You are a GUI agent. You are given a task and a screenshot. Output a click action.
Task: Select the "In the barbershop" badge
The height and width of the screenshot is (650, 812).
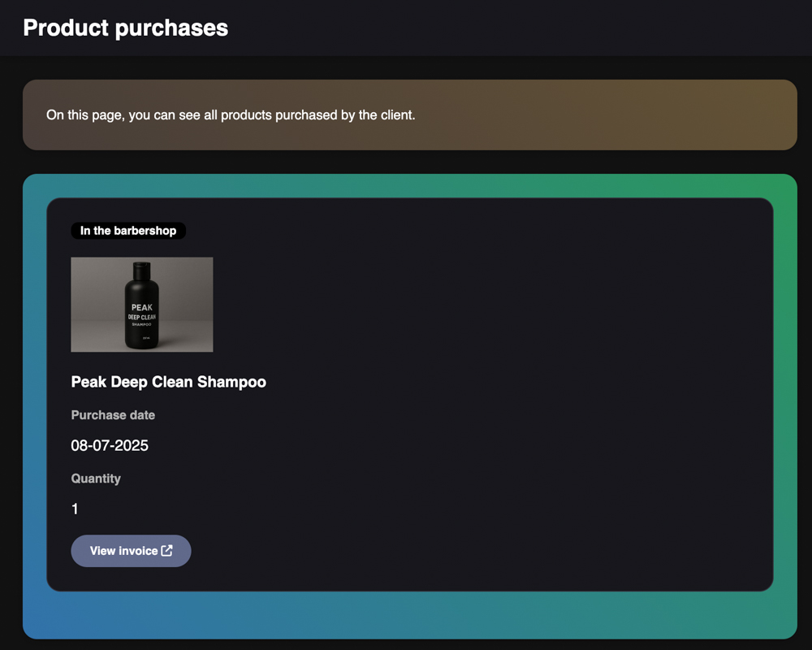click(x=128, y=231)
